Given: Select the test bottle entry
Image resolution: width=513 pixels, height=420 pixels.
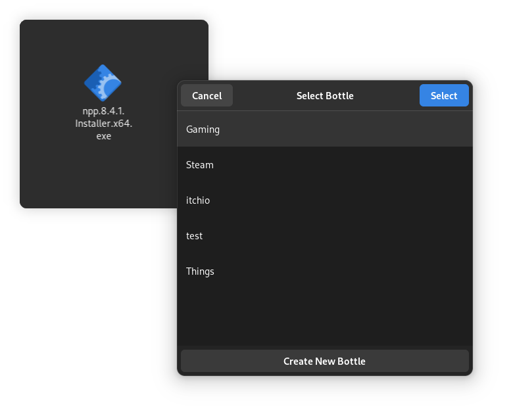Looking at the screenshot, I should point(195,236).
